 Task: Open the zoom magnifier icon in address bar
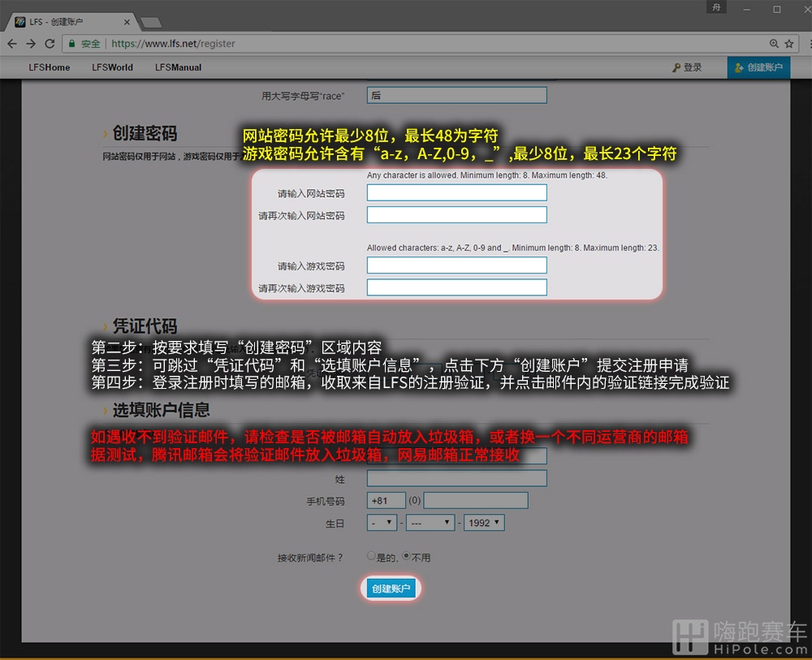(x=774, y=44)
